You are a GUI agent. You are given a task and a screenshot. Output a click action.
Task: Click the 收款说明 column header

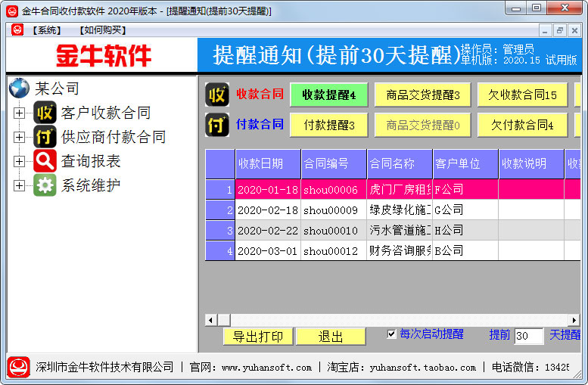point(531,164)
